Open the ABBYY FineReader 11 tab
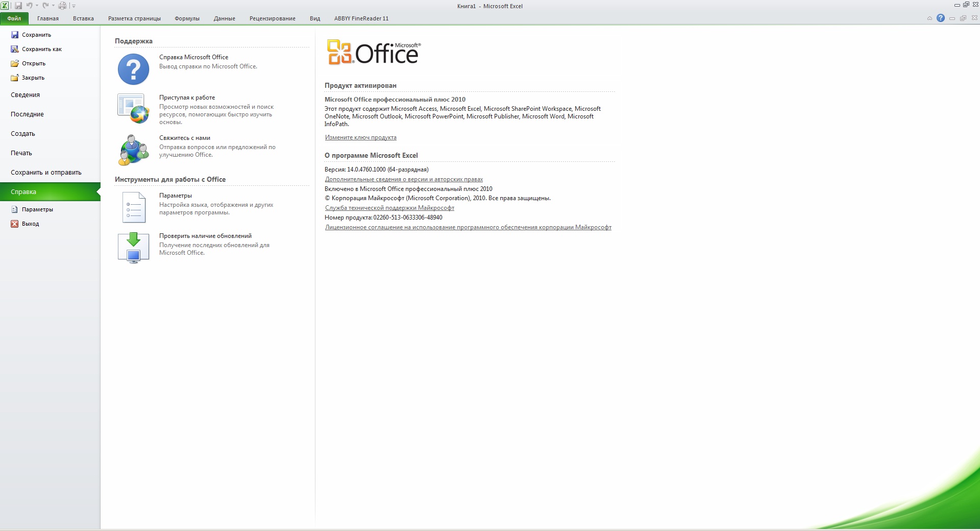 [361, 18]
